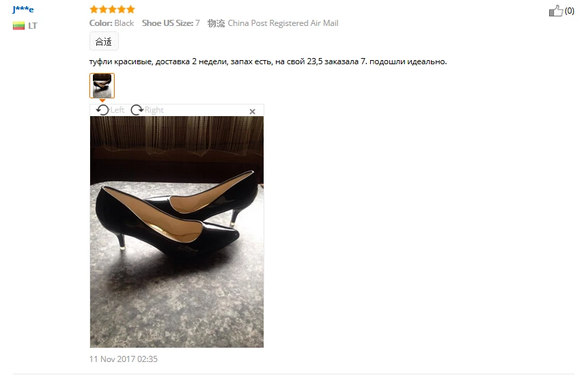Click the enlarged black heels photo
Image resolution: width=588 pixels, height=375 pixels.
[x=177, y=232]
